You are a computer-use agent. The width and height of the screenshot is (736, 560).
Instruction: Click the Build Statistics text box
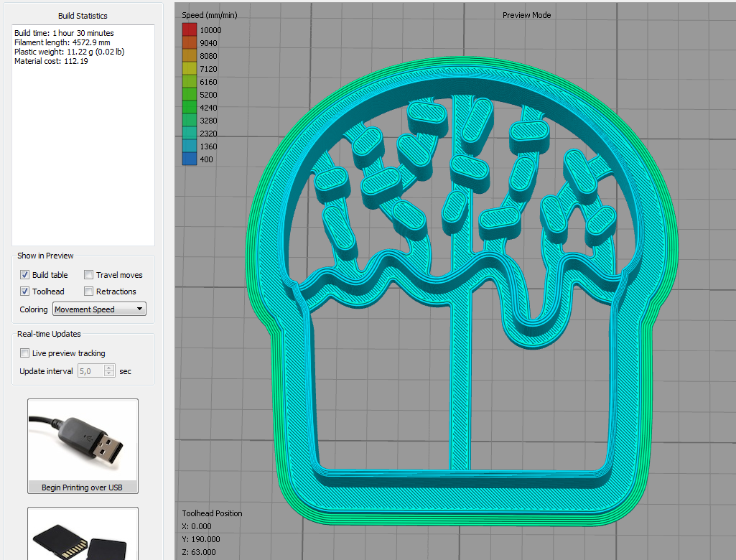coord(83,135)
